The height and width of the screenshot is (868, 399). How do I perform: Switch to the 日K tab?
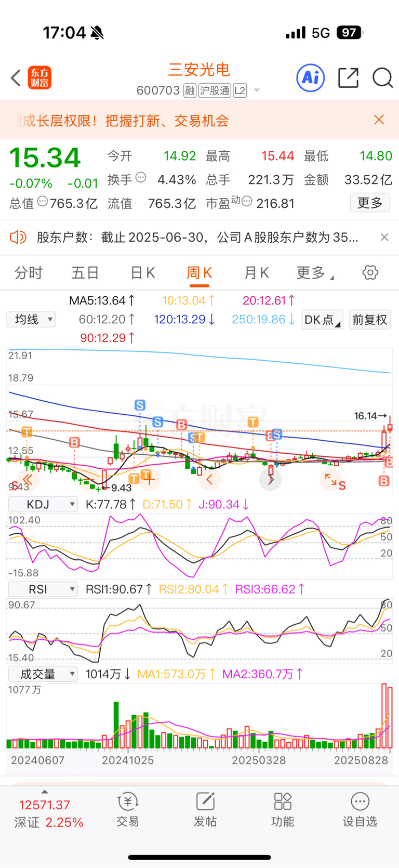143,272
